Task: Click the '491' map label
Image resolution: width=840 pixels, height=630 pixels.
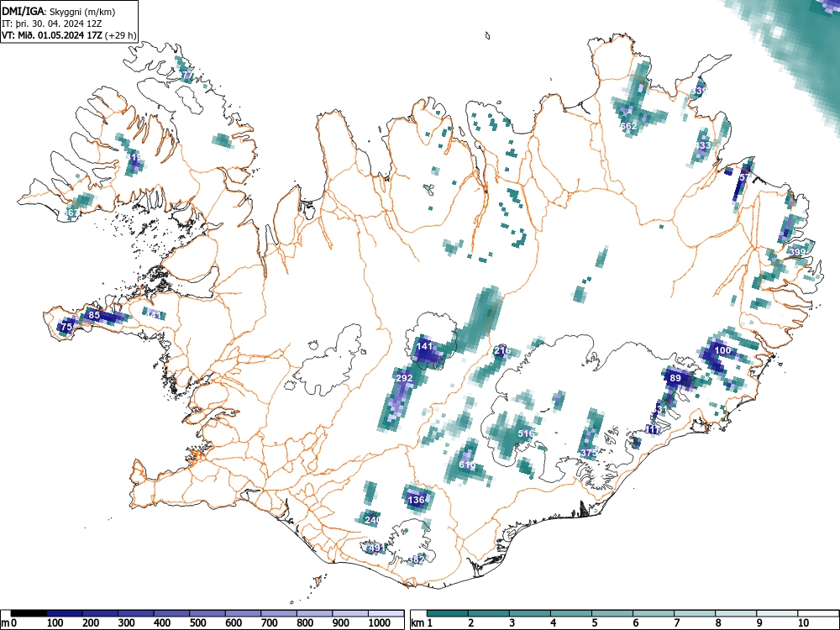Action: [376, 548]
